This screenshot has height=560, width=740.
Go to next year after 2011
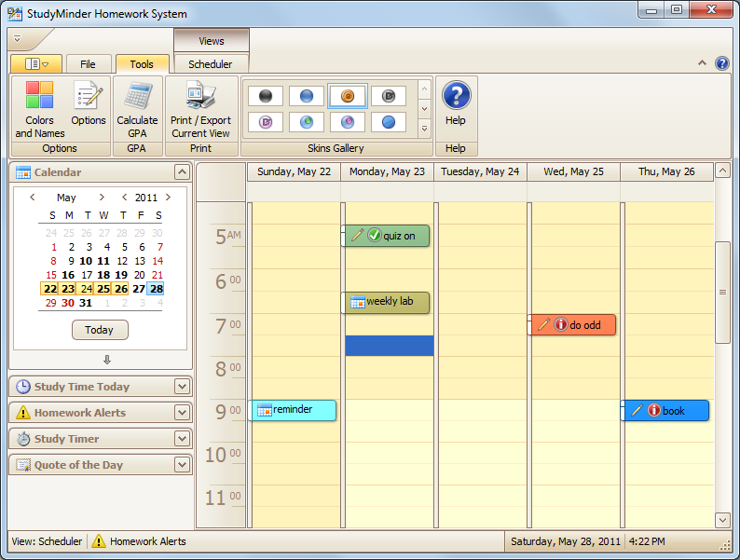click(x=168, y=198)
